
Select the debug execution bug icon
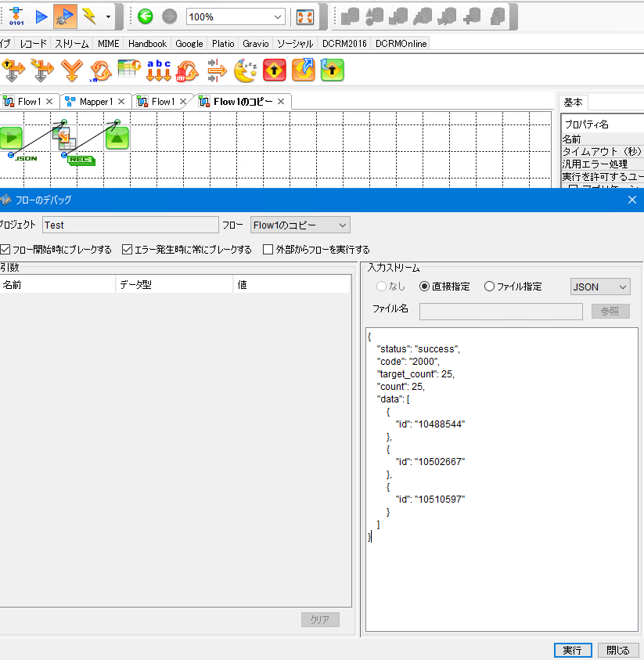click(64, 16)
